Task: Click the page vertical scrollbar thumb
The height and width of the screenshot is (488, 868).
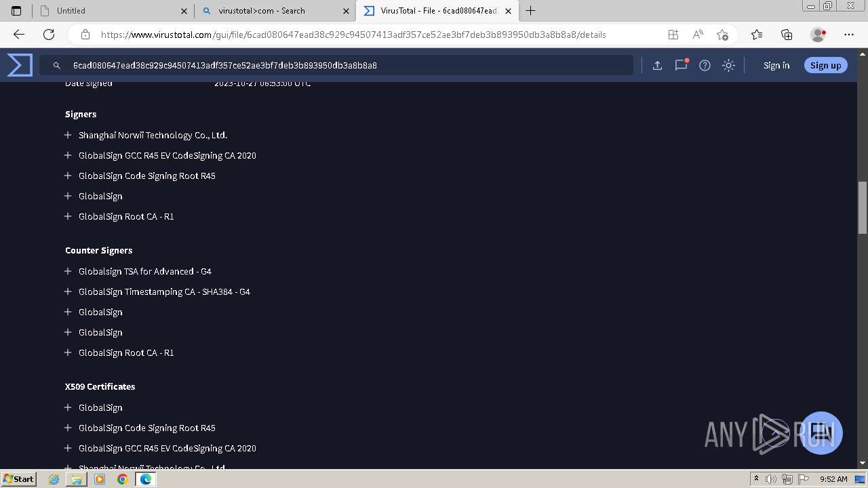Action: (863, 207)
